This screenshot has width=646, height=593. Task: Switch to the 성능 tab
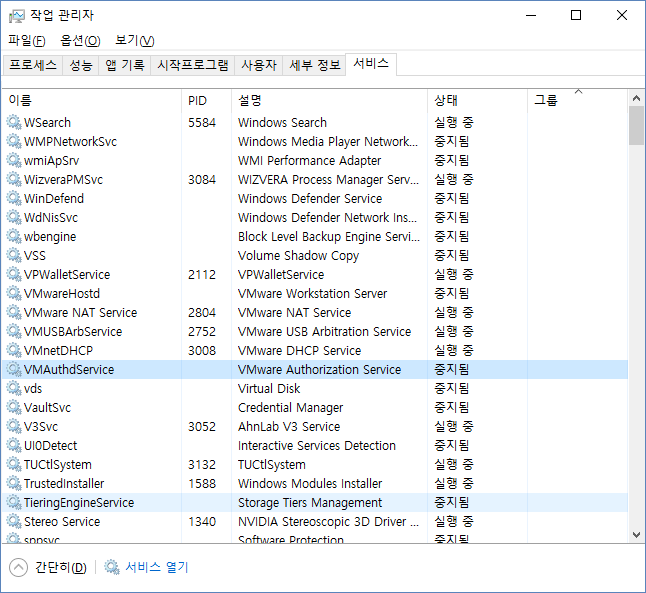pyautogui.click(x=81, y=65)
